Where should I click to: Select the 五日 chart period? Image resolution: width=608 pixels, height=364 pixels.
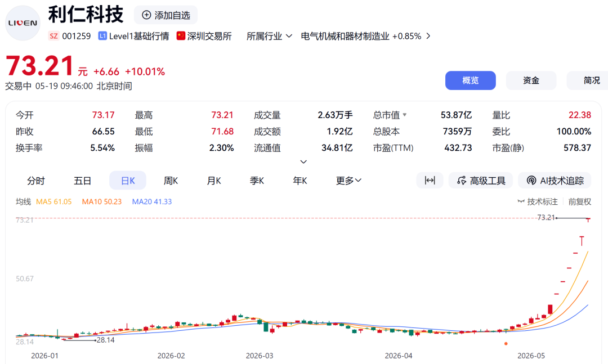(x=83, y=181)
